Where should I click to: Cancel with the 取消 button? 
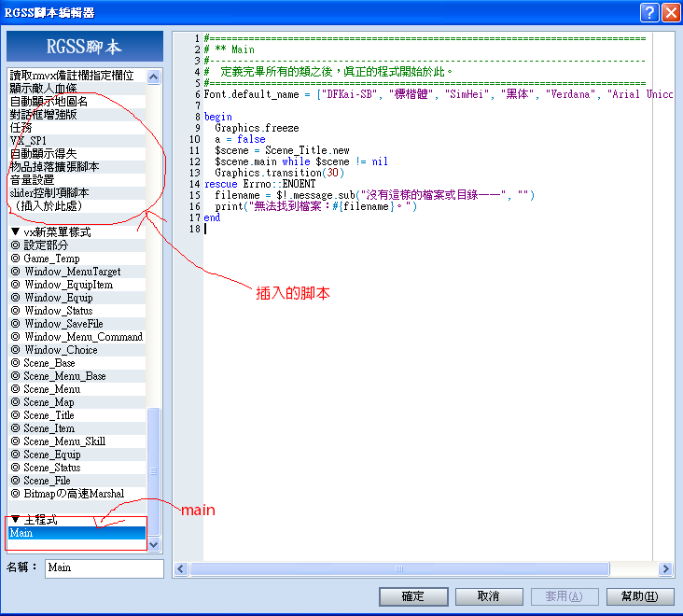click(x=489, y=596)
